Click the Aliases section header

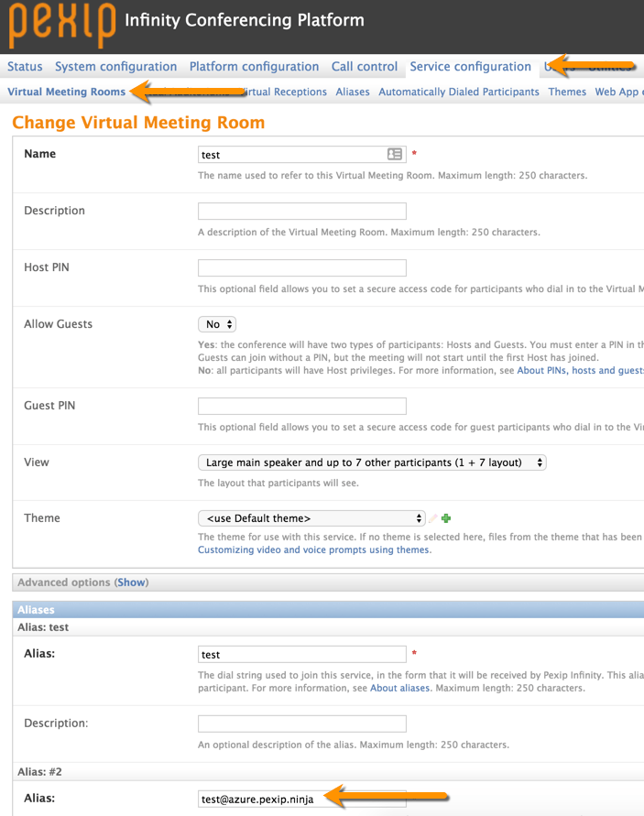tap(328, 609)
